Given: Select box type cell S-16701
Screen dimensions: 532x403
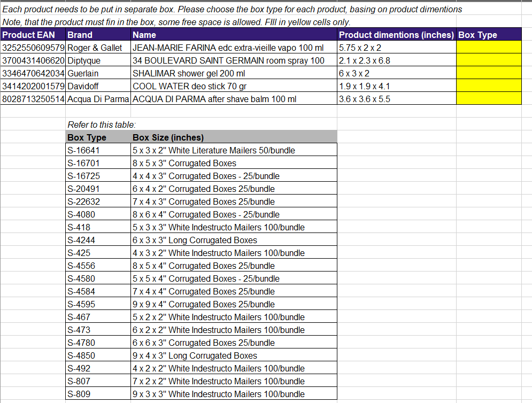Looking at the screenshot, I should [x=98, y=163].
